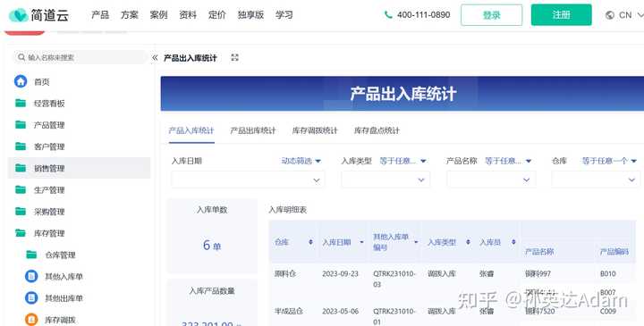Focus the sidebar name search field
Screen dimensions: 644x326
point(80,57)
